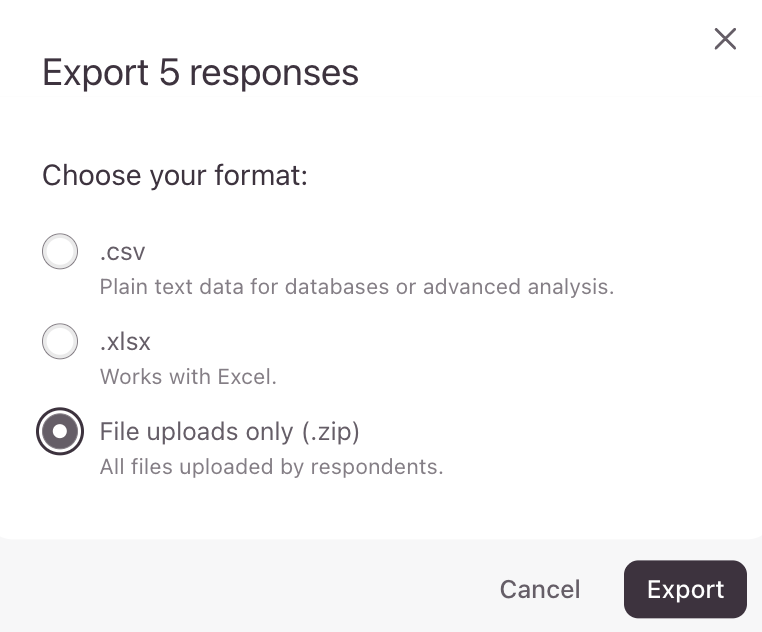762x632 pixels.
Task: Close the export dialog with X
Action: pos(725,39)
